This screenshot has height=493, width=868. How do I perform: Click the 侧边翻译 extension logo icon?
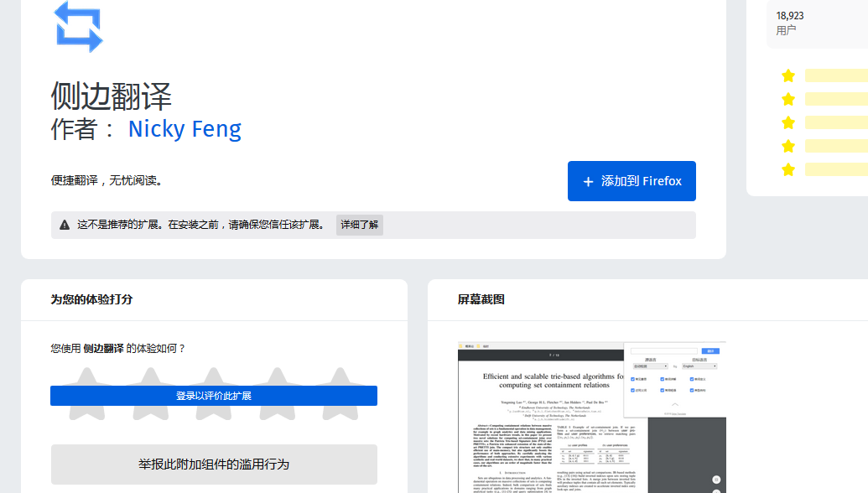pyautogui.click(x=78, y=27)
